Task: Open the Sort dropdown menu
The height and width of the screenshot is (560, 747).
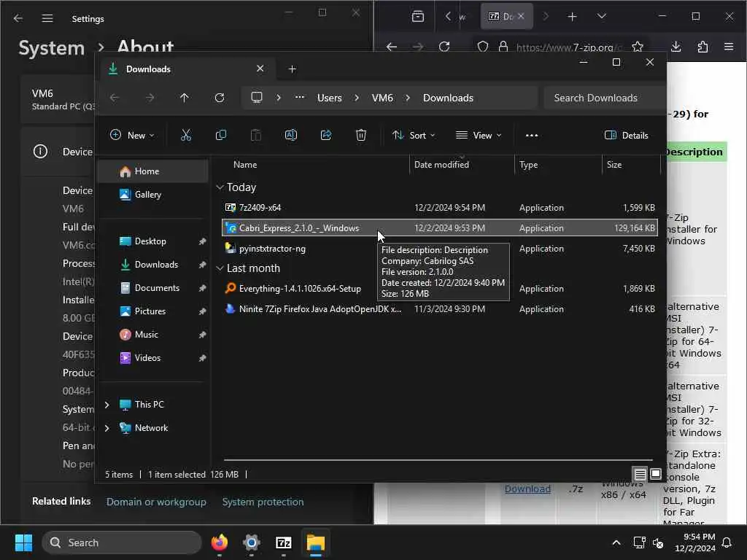Action: [414, 135]
